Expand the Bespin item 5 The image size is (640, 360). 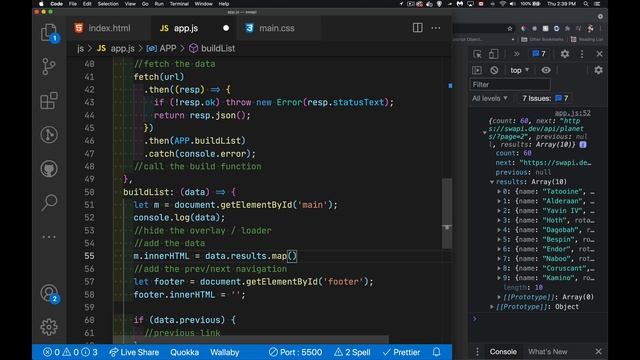(499, 240)
